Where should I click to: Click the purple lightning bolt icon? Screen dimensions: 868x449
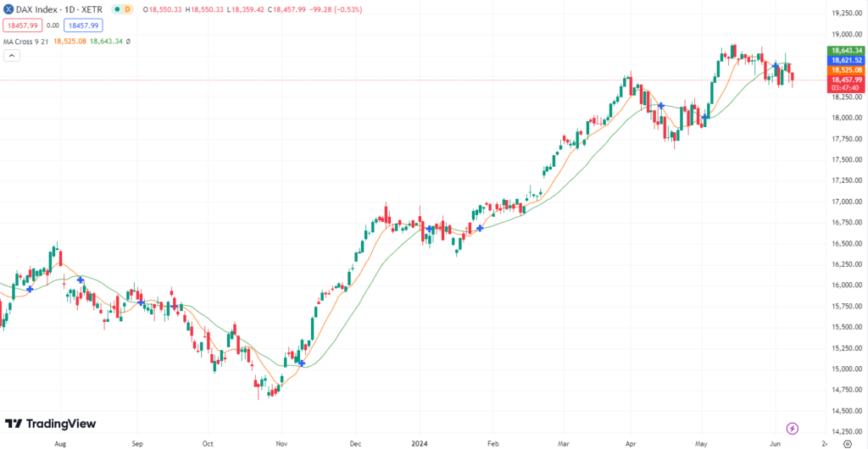click(x=793, y=428)
